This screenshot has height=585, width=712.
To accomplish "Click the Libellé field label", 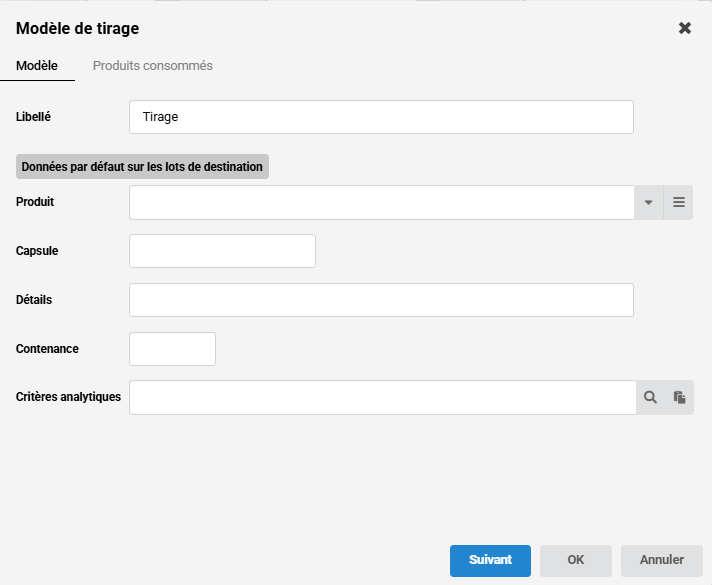I will pyautogui.click(x=33, y=117).
